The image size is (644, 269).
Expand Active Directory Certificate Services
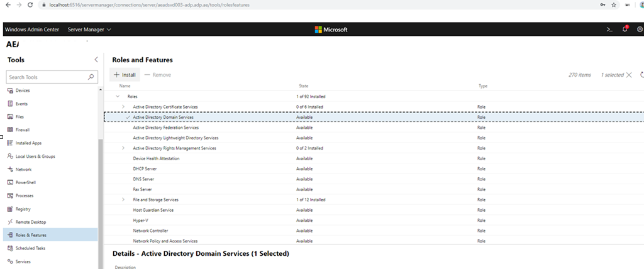click(x=123, y=107)
